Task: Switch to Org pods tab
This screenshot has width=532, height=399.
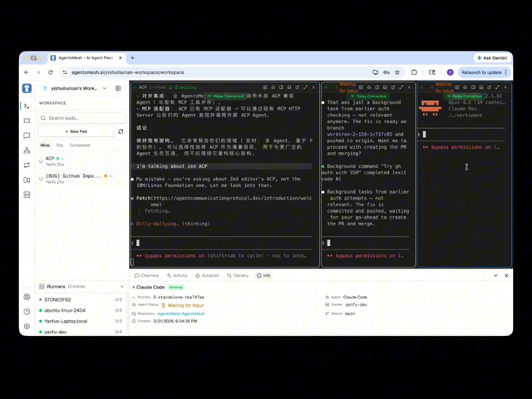Action: (x=60, y=145)
